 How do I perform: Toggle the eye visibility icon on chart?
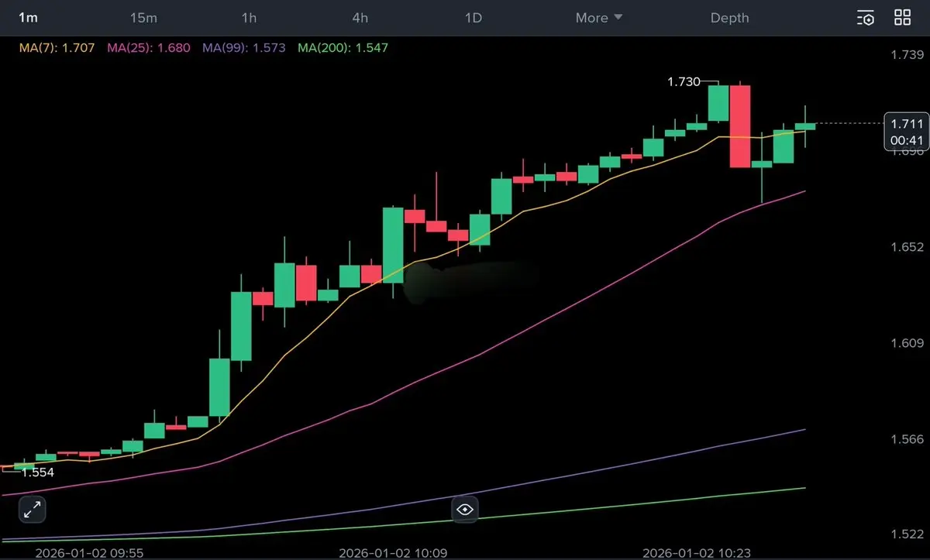pyautogui.click(x=465, y=509)
